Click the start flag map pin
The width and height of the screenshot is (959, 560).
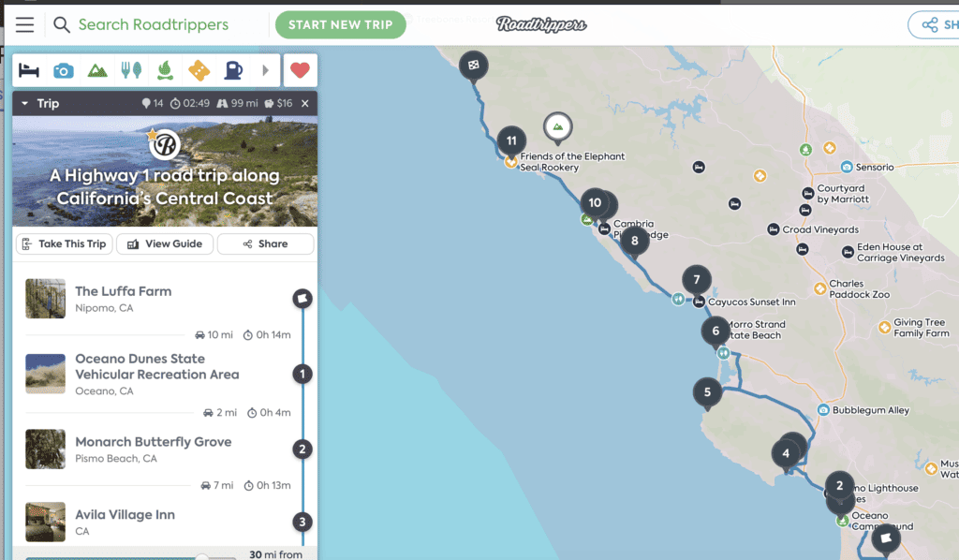[x=886, y=539]
